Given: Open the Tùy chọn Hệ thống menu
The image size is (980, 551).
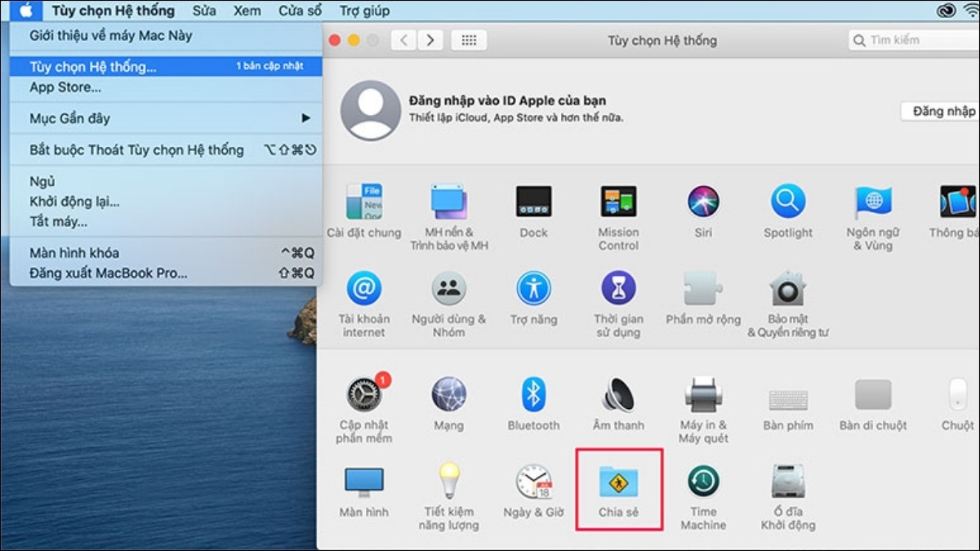Looking at the screenshot, I should (113, 11).
